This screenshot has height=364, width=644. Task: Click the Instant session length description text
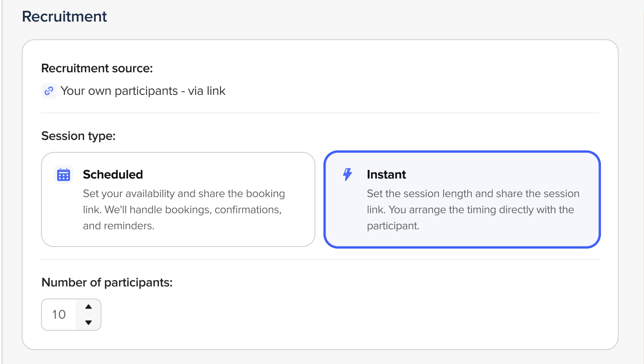click(473, 209)
